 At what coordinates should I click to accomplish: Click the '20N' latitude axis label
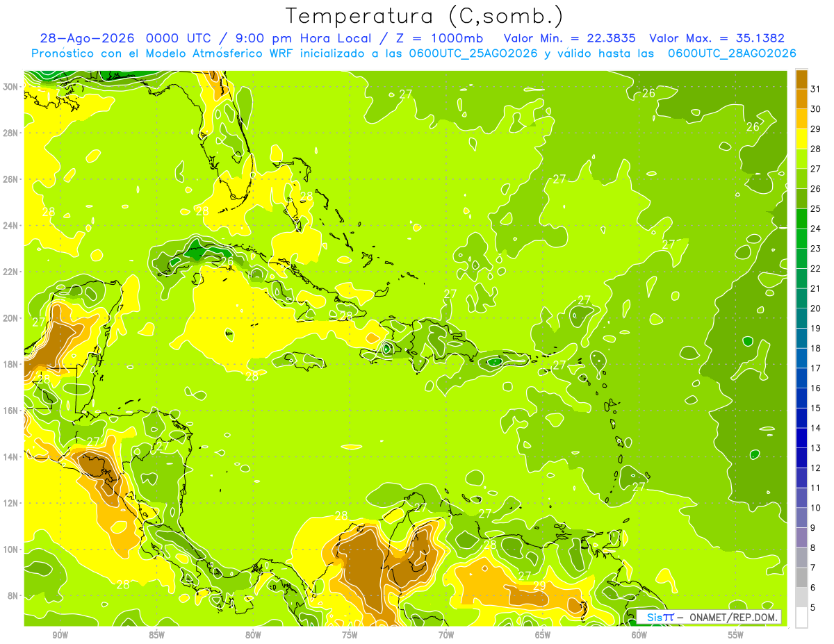pos(12,318)
